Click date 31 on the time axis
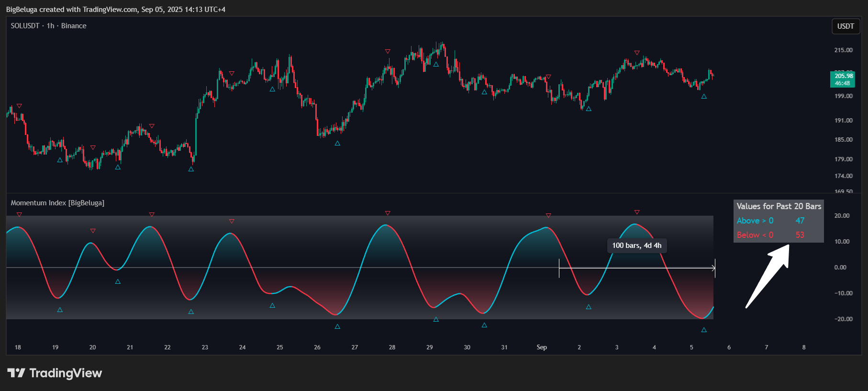 504,347
